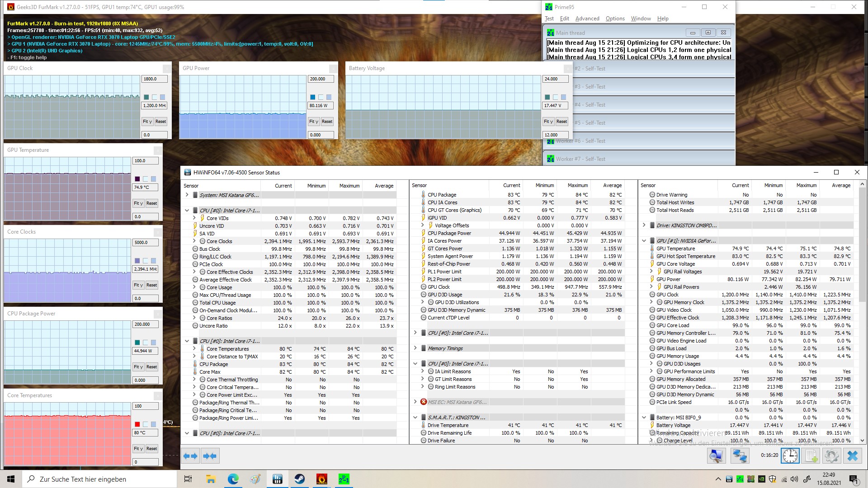Click the collapse columns arrows icon in HWiNFO
Viewport: 868px width, 488px height.
[210, 456]
